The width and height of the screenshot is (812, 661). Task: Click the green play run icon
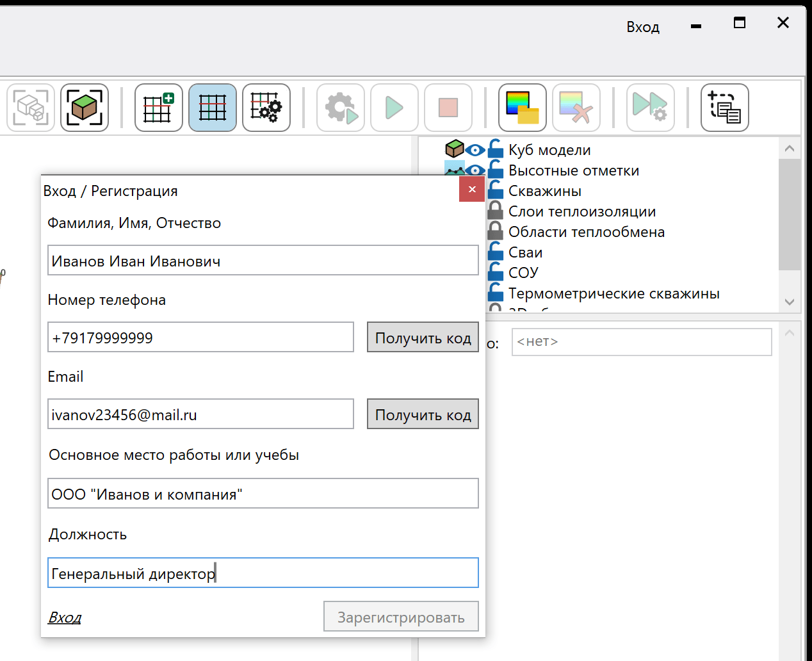coord(394,108)
